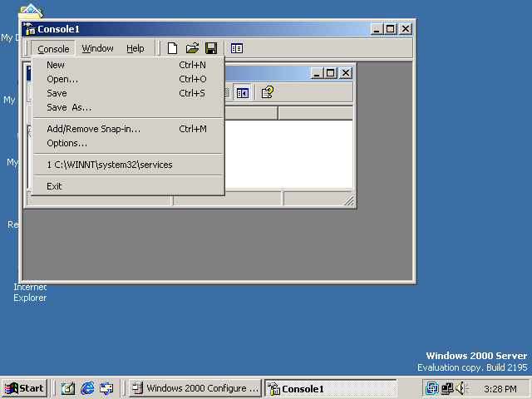
Task: Click the Help icon in child window toolbar
Action: [268, 92]
